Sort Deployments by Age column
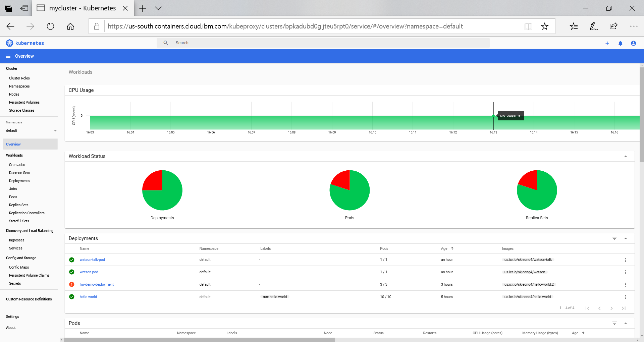 tap(447, 248)
